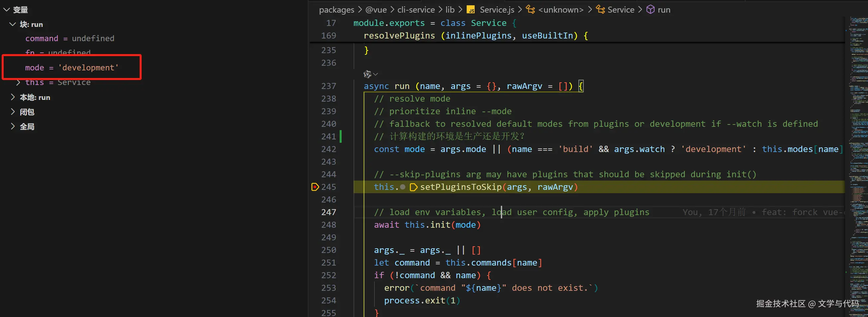Click the '--skip-plugins' comment on line 244

565,174
